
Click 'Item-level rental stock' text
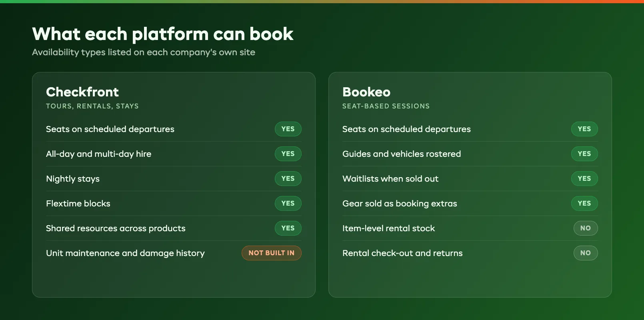[x=388, y=228]
